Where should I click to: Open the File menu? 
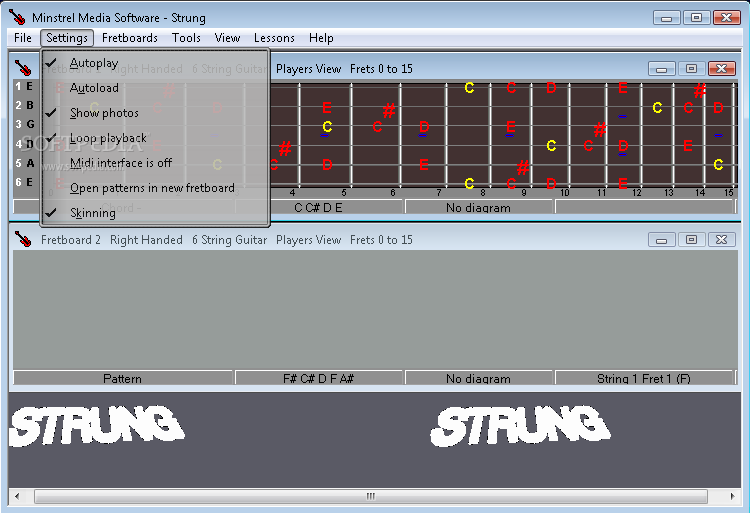(22, 38)
